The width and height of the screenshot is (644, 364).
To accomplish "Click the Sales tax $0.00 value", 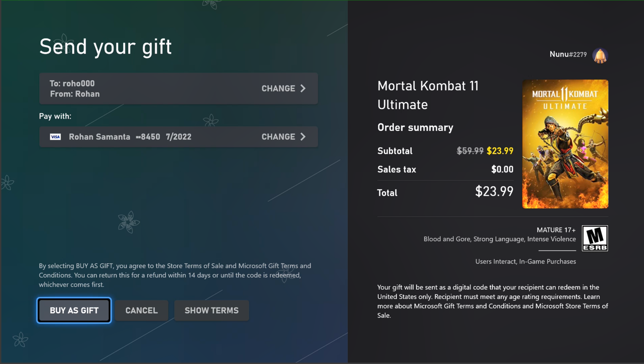I will point(502,169).
